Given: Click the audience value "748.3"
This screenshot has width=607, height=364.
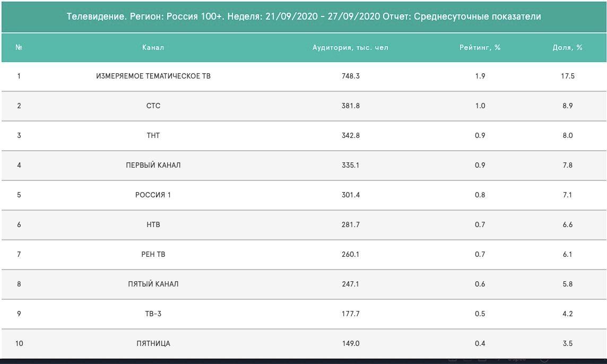Looking at the screenshot, I should pyautogui.click(x=351, y=76).
